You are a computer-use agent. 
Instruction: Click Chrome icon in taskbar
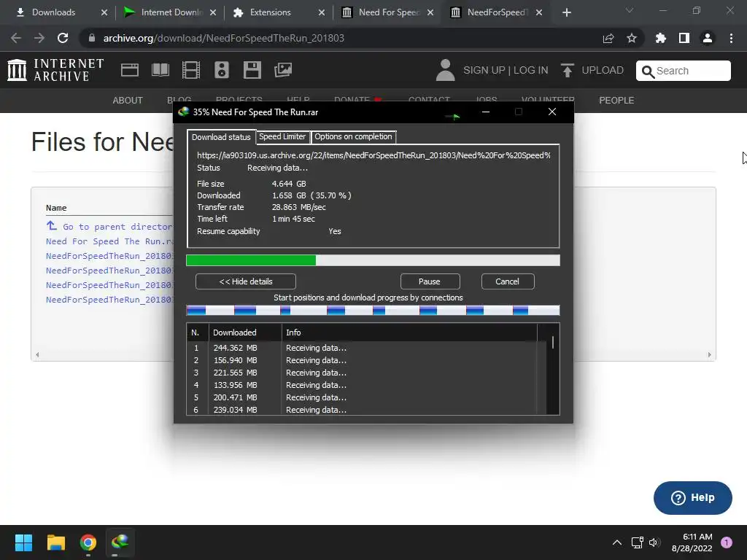pyautogui.click(x=88, y=542)
